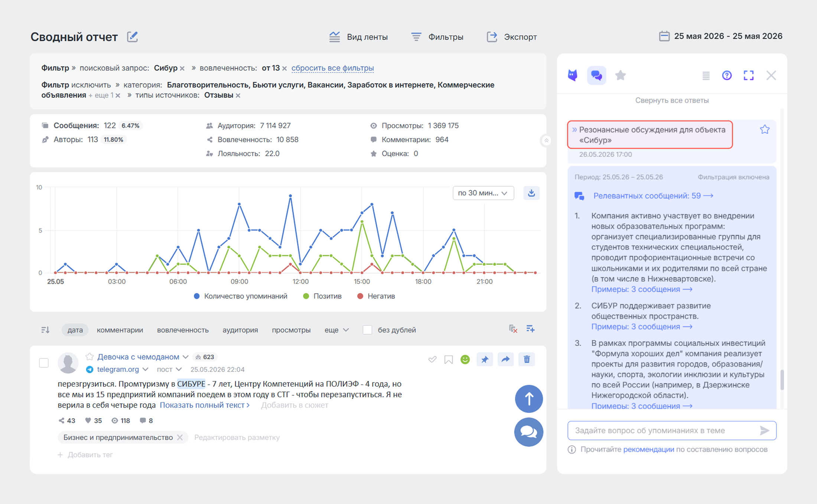
Task: Toggle Негатив series in chart legend
Action: pyautogui.click(x=376, y=296)
